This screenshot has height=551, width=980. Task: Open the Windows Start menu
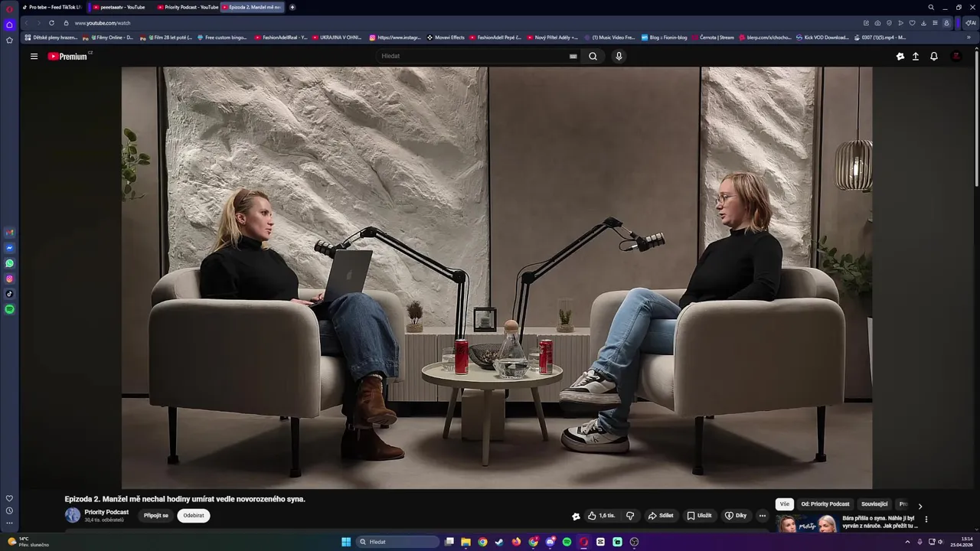pyautogui.click(x=346, y=542)
